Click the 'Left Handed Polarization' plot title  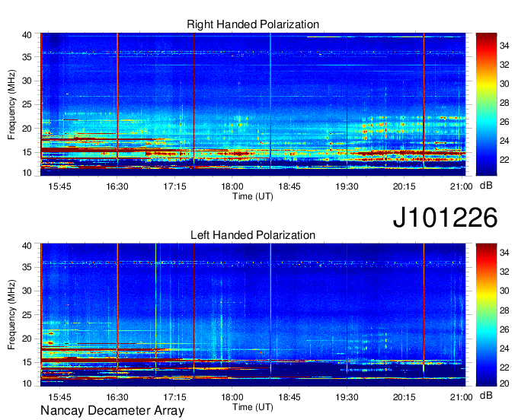(x=253, y=235)
